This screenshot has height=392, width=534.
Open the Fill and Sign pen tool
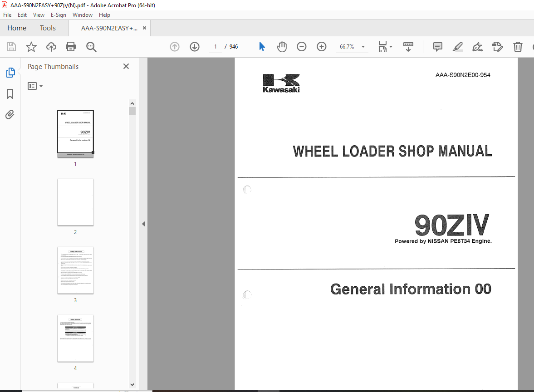(x=477, y=47)
